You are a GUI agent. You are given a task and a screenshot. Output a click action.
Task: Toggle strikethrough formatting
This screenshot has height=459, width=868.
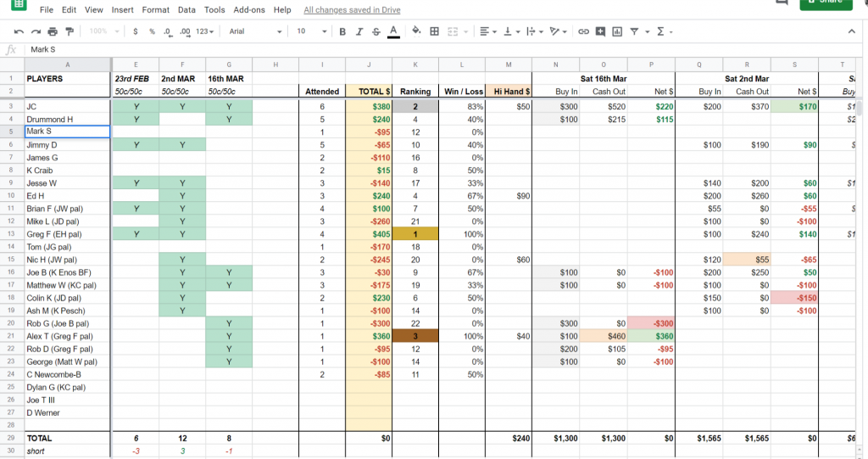pyautogui.click(x=376, y=31)
